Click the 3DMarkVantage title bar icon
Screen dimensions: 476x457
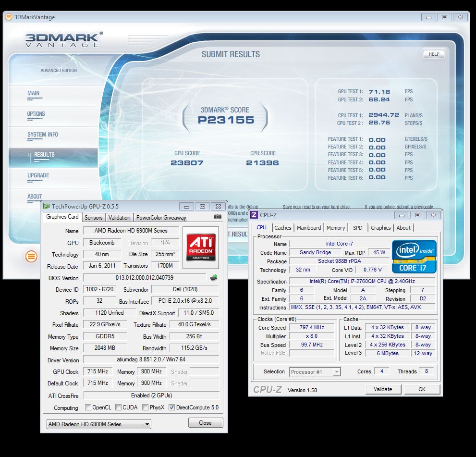(9, 17)
